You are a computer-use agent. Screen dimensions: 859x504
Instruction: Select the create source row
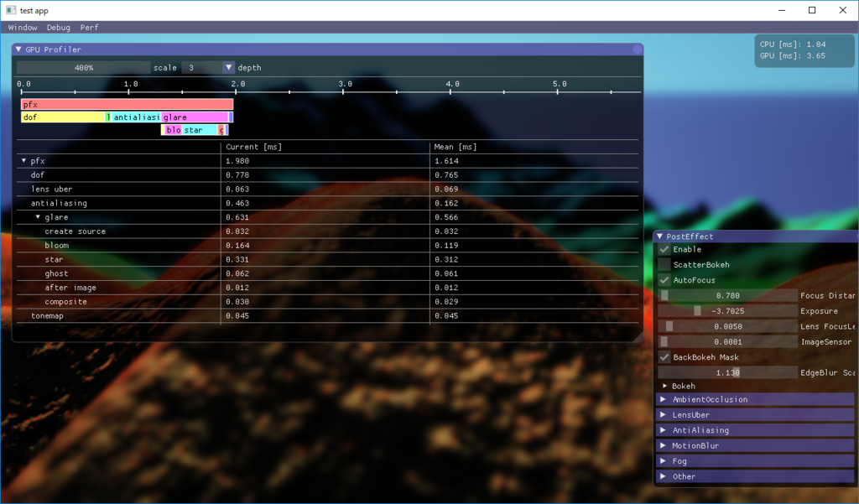(327, 231)
